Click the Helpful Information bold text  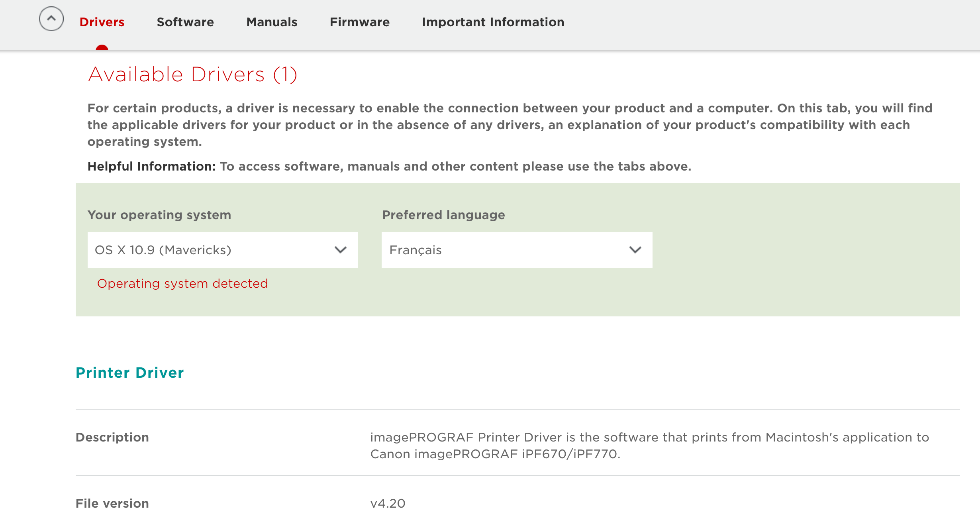click(151, 166)
